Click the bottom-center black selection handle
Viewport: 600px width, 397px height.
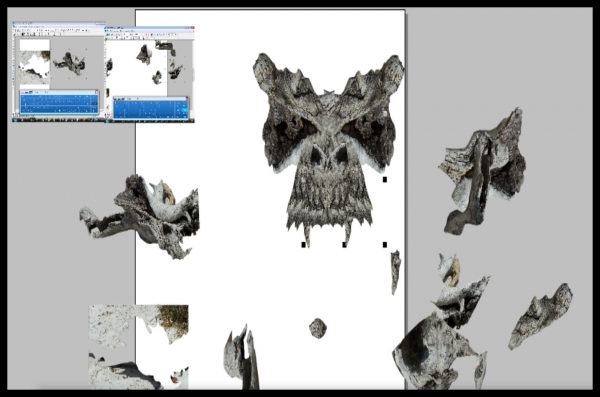click(x=344, y=245)
